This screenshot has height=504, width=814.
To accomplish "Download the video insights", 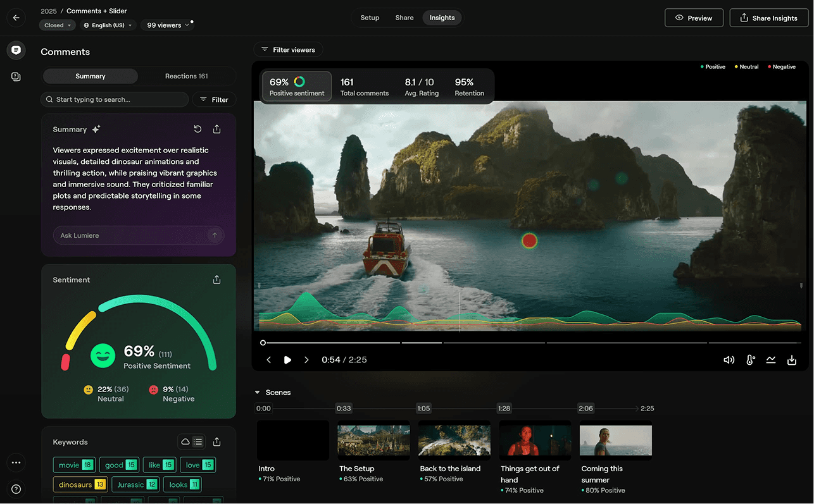I will pos(792,360).
